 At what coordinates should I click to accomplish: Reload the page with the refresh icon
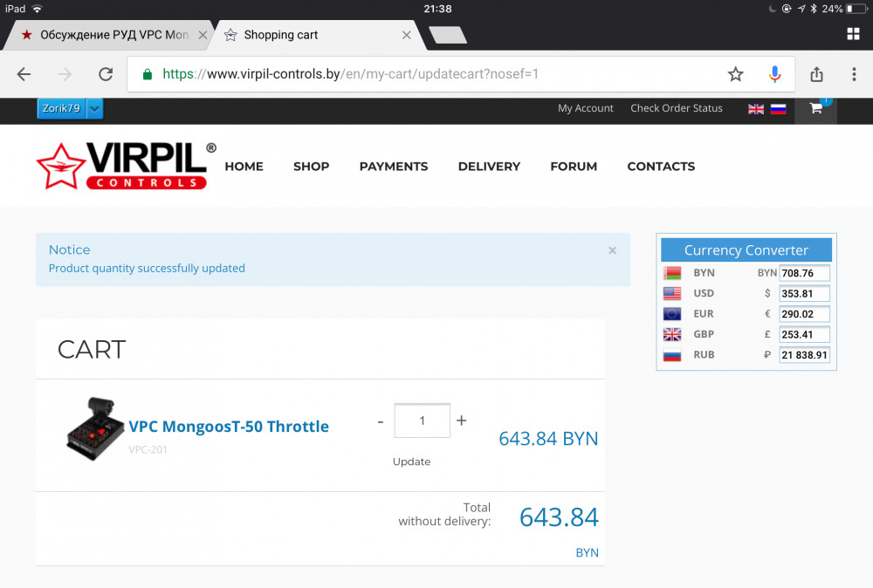pyautogui.click(x=106, y=74)
